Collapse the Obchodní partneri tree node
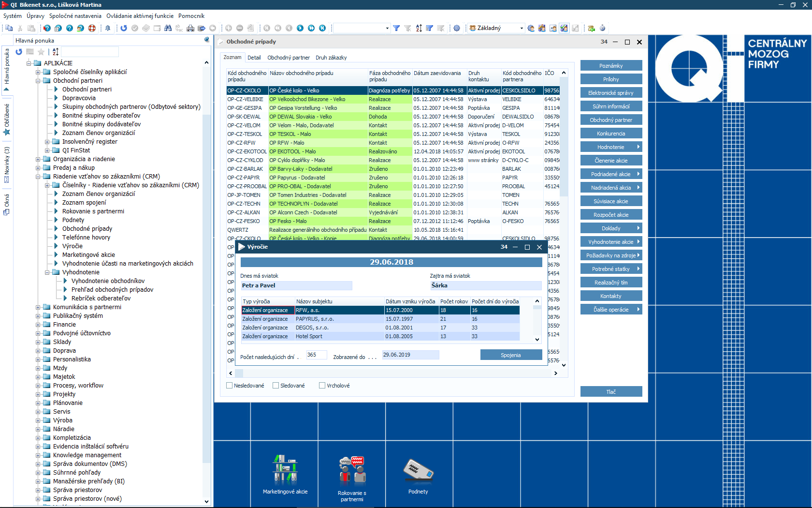 point(38,81)
